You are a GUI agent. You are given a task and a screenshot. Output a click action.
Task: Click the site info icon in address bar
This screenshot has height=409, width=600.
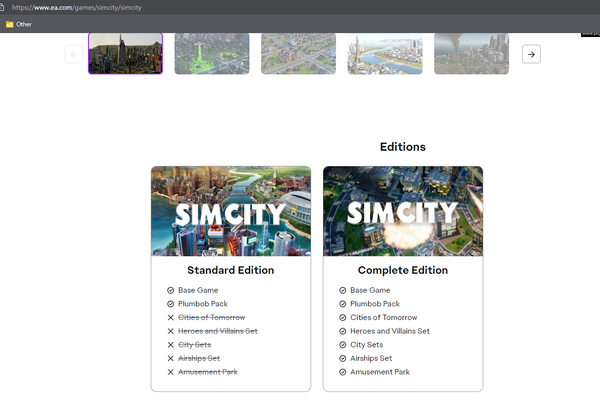2,7
